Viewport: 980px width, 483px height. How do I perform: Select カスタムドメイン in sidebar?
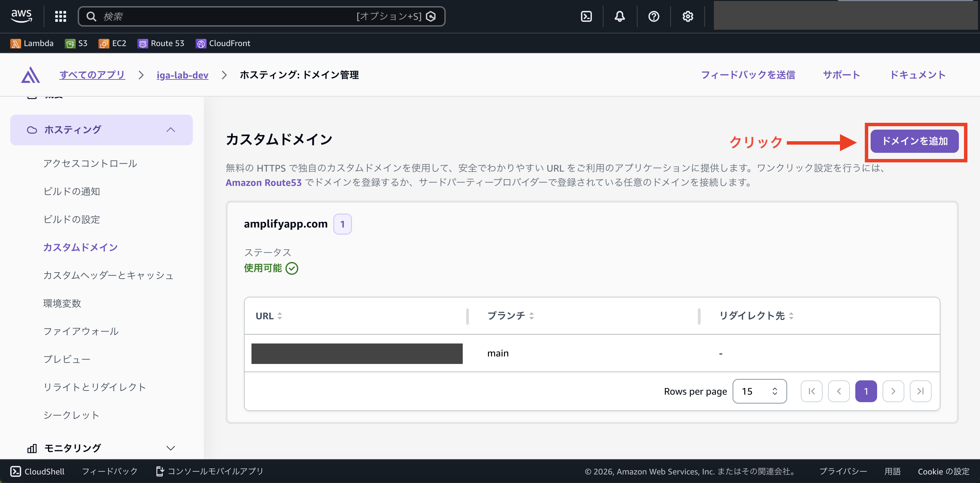point(81,247)
